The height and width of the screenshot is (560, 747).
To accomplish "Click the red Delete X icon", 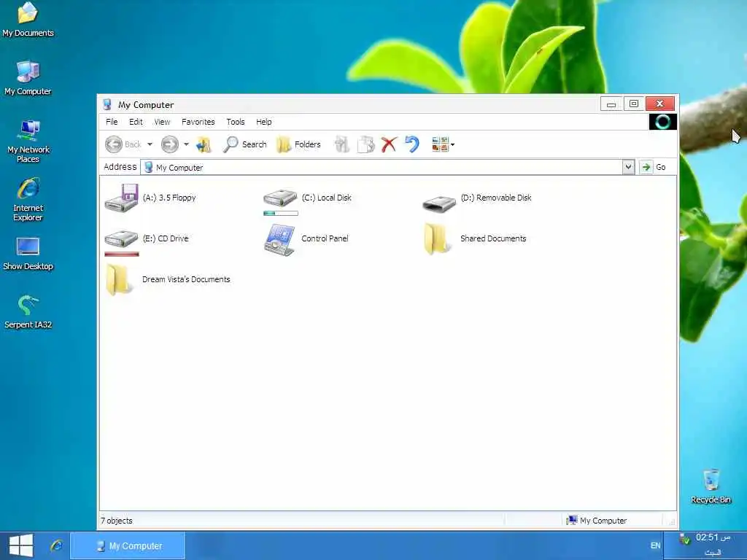I will click(389, 144).
